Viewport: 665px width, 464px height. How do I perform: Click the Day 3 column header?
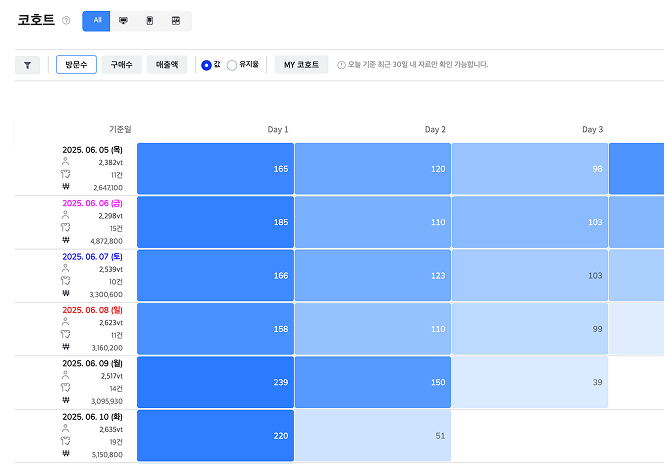tap(592, 129)
